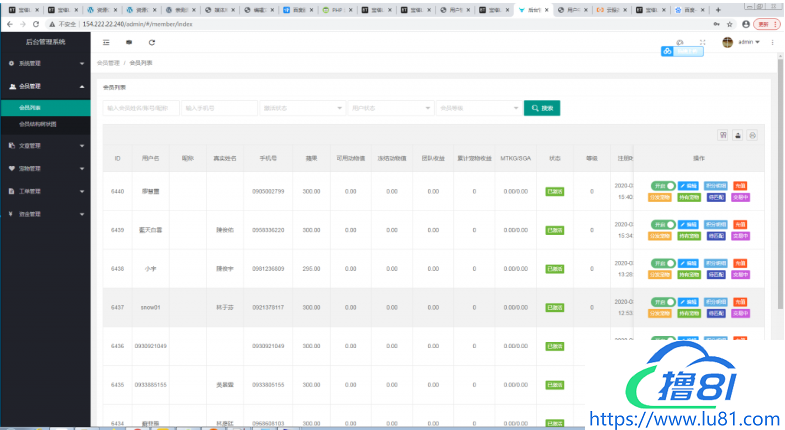Image resolution: width=785 pixels, height=430 pixels.
Task: Expand the 系统管理 sidebar menu
Action: pyautogui.click(x=45, y=63)
